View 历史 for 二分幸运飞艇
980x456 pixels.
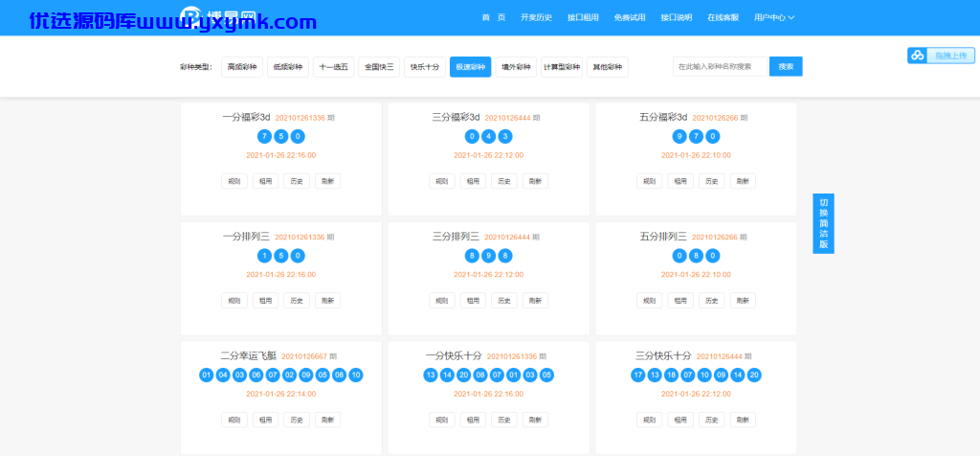(297, 420)
